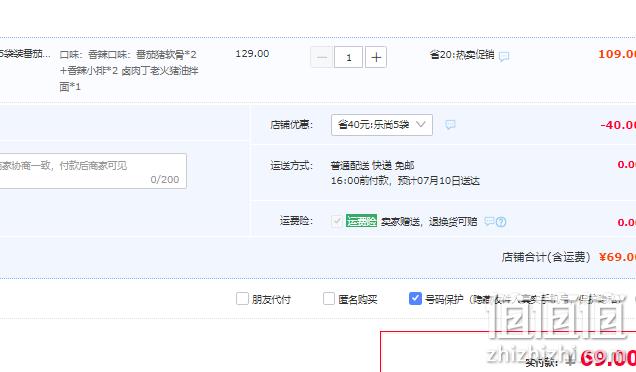Click the -40.00 discount amount
This screenshot has height=372, width=636.
click(618, 125)
